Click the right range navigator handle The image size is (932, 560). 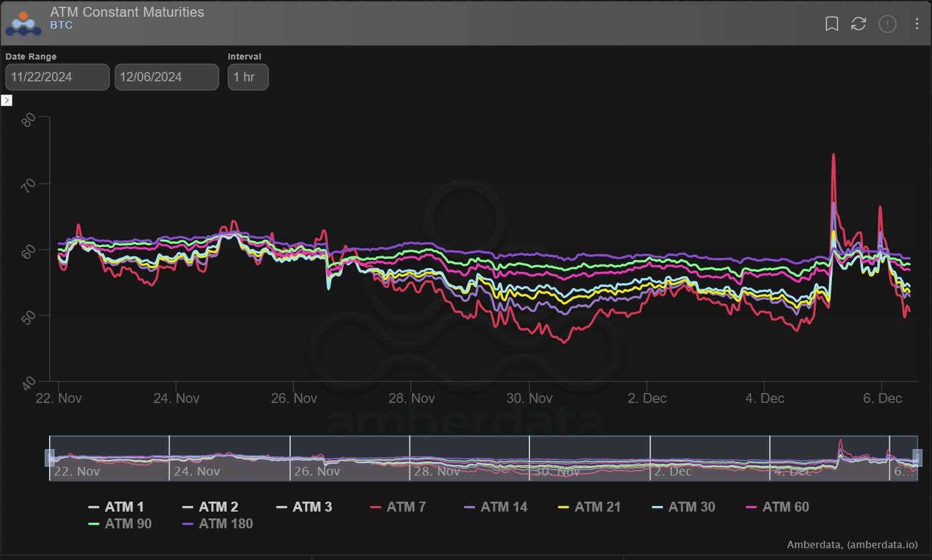pos(917,458)
